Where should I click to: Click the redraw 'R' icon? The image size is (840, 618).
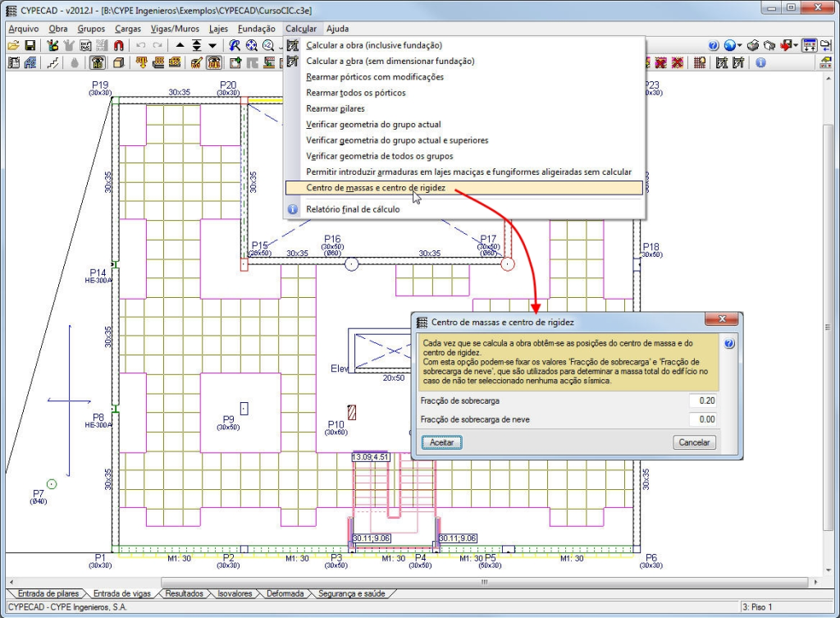click(x=235, y=46)
